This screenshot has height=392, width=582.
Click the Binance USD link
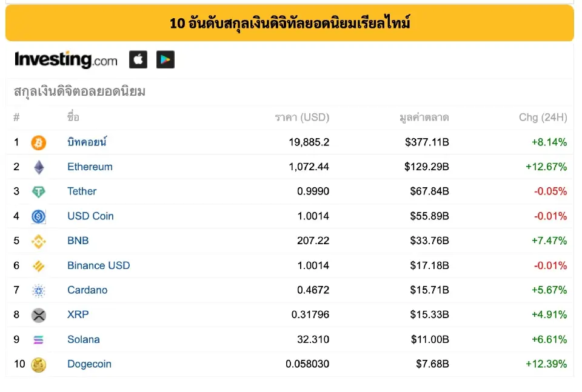[99, 265]
